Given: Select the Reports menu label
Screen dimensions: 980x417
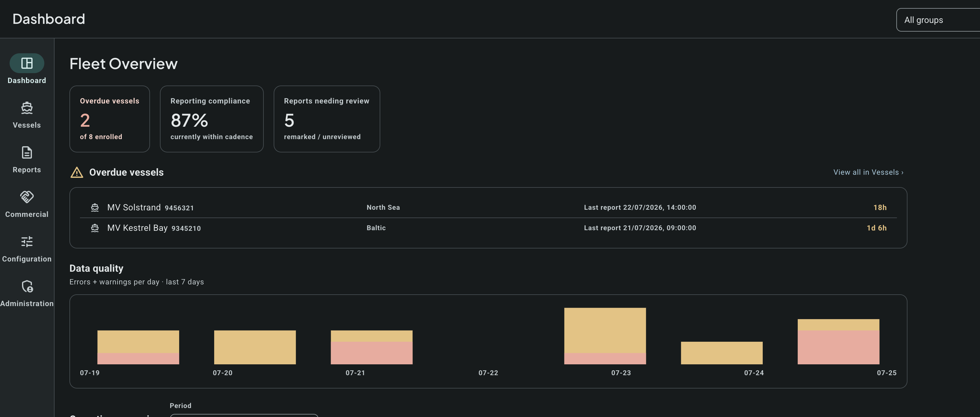Looking at the screenshot, I should [27, 170].
